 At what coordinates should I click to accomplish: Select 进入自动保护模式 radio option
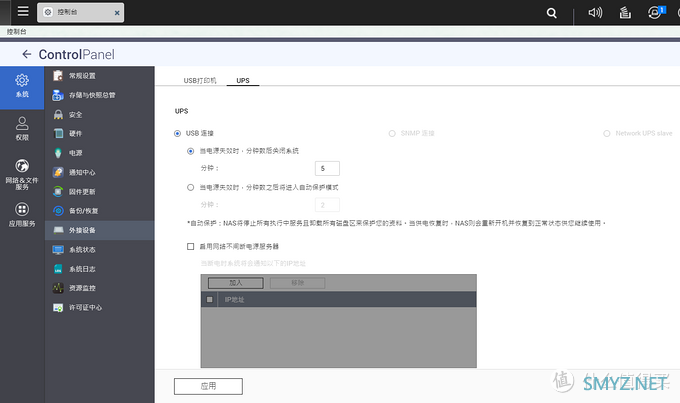[x=190, y=187]
